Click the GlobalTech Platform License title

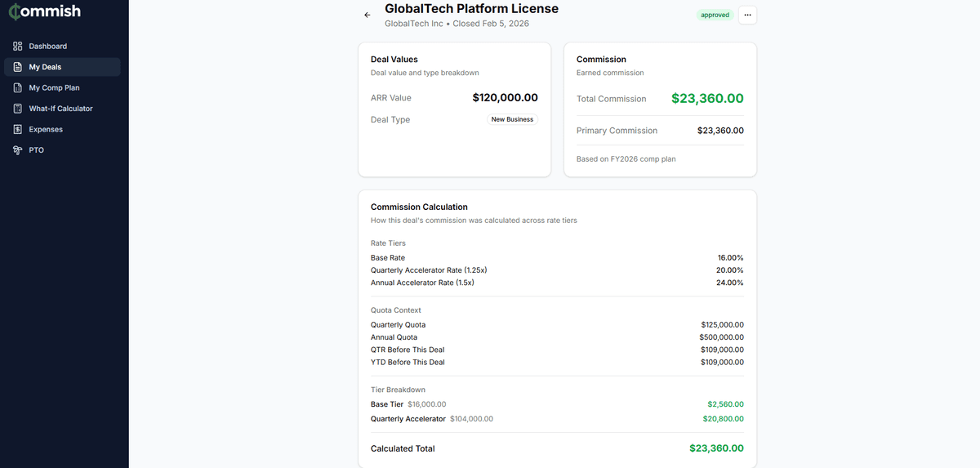click(x=471, y=9)
